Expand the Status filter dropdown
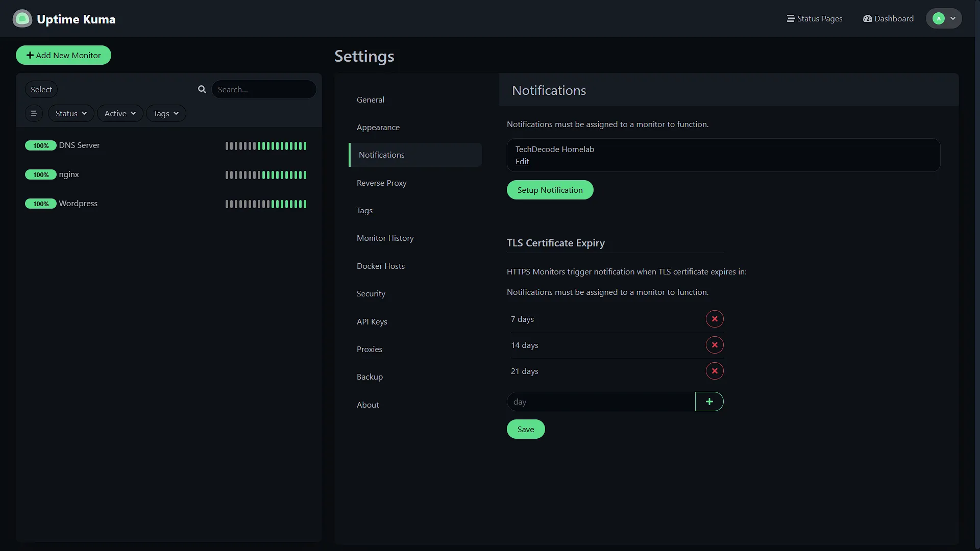This screenshot has height=551, width=980. click(x=71, y=113)
